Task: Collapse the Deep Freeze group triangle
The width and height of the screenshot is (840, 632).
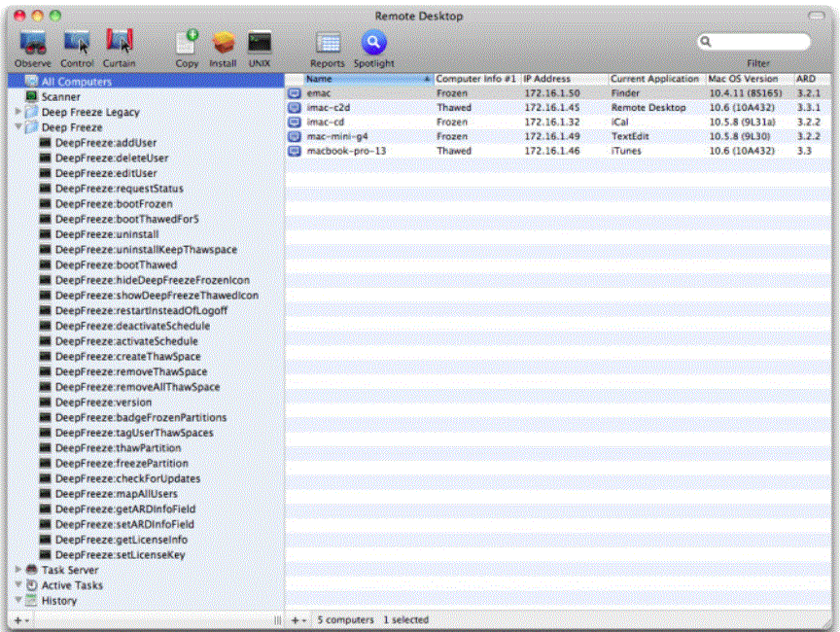Action: [18, 127]
